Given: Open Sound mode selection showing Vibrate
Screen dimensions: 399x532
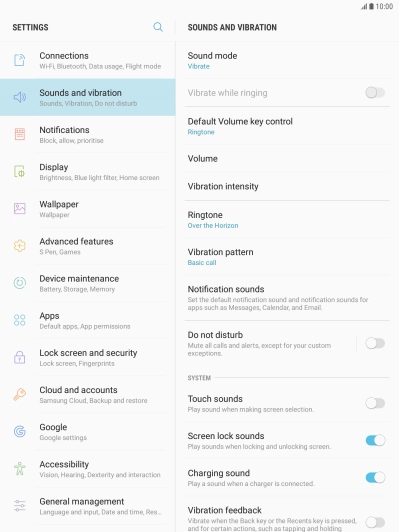Looking at the screenshot, I should pos(287,60).
